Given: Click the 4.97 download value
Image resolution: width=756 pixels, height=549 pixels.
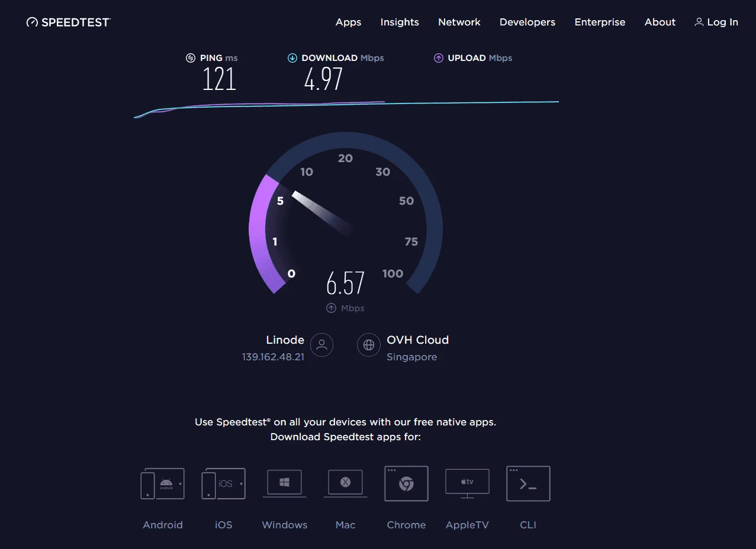Looking at the screenshot, I should pos(323,79).
